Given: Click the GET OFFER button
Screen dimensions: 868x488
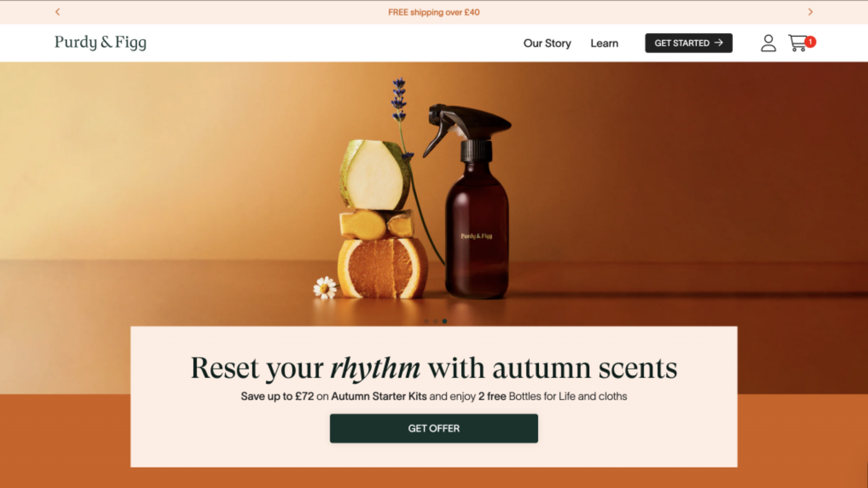Looking at the screenshot, I should (x=434, y=428).
